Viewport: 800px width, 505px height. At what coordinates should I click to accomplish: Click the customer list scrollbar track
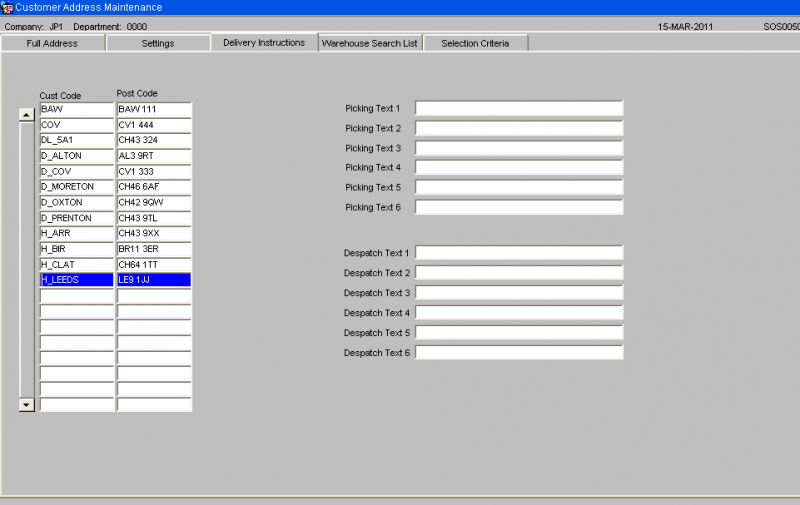click(x=27, y=260)
